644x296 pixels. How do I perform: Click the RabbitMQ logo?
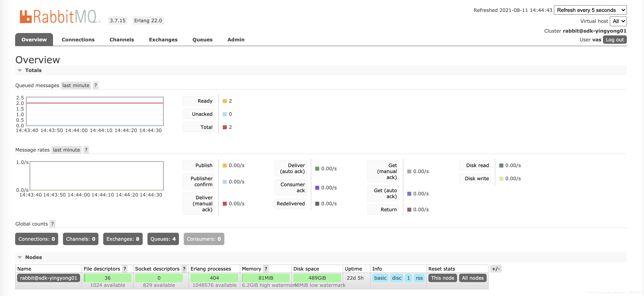[60, 17]
